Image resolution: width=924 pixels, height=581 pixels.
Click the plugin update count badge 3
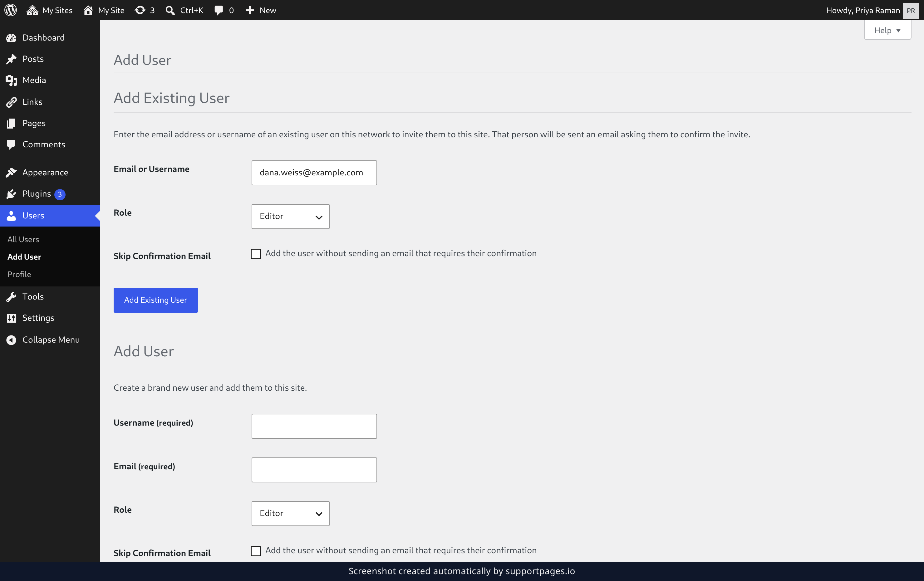(60, 194)
